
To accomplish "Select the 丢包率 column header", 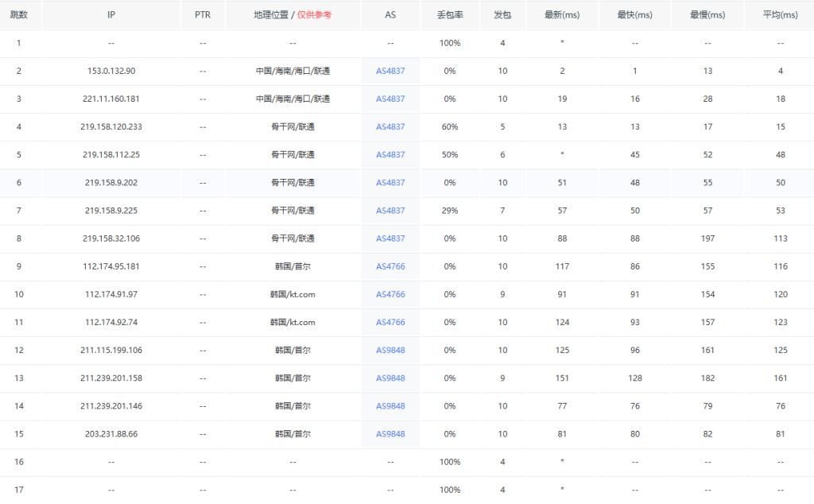I will click(450, 14).
